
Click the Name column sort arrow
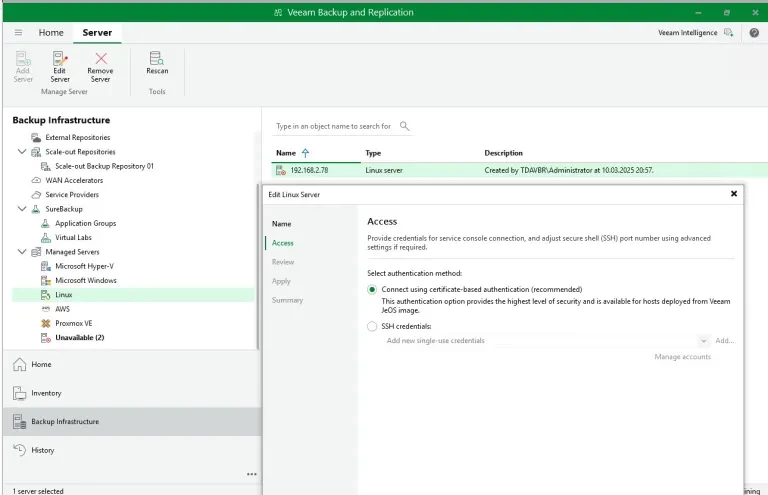click(x=305, y=153)
